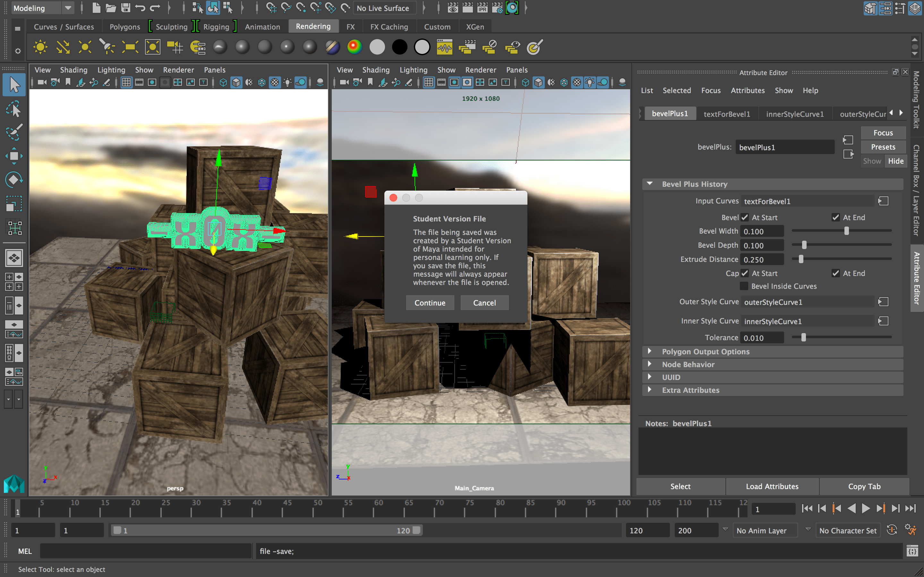Screen dimensions: 924x577
Task: Switch to the Polygons shelf tab
Action: click(x=125, y=27)
